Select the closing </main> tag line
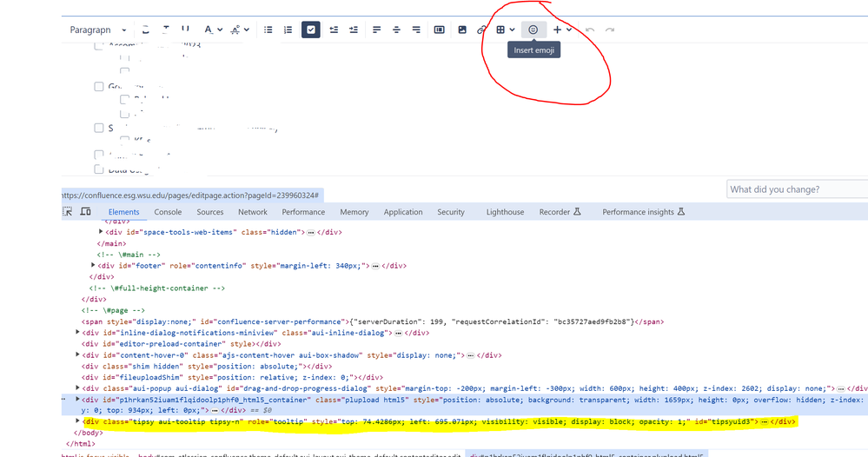868x457 pixels. [112, 243]
